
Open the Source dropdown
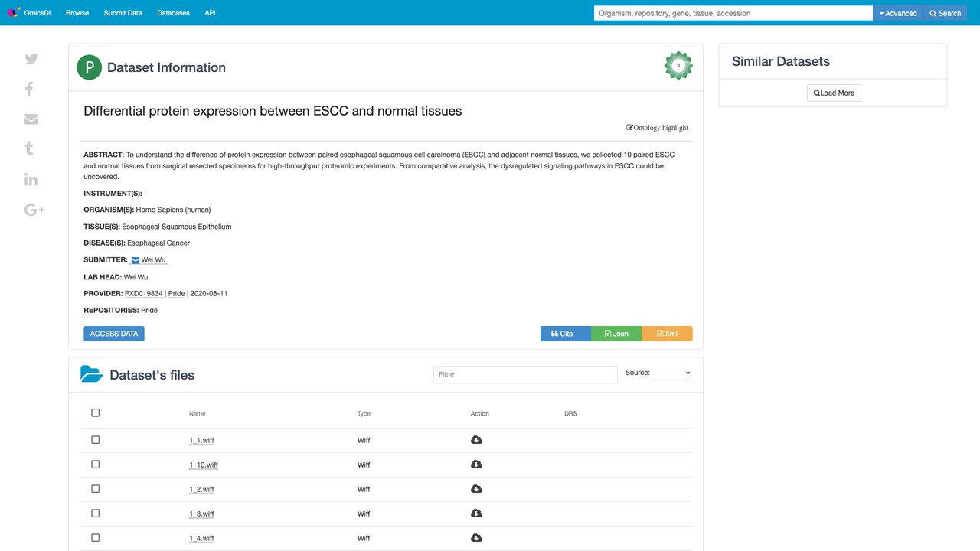(x=672, y=373)
